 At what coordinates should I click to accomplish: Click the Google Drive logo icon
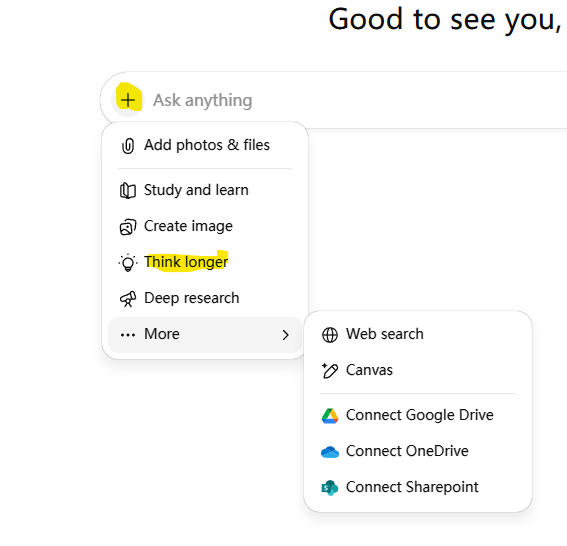coord(330,416)
